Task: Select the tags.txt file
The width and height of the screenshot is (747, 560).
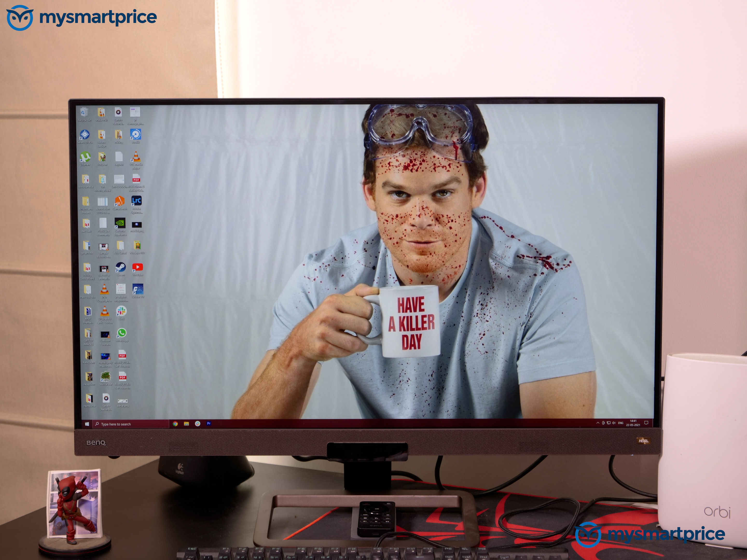Action: [119, 159]
